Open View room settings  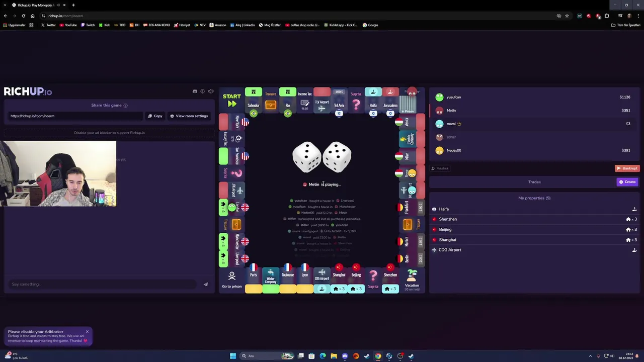tap(189, 116)
